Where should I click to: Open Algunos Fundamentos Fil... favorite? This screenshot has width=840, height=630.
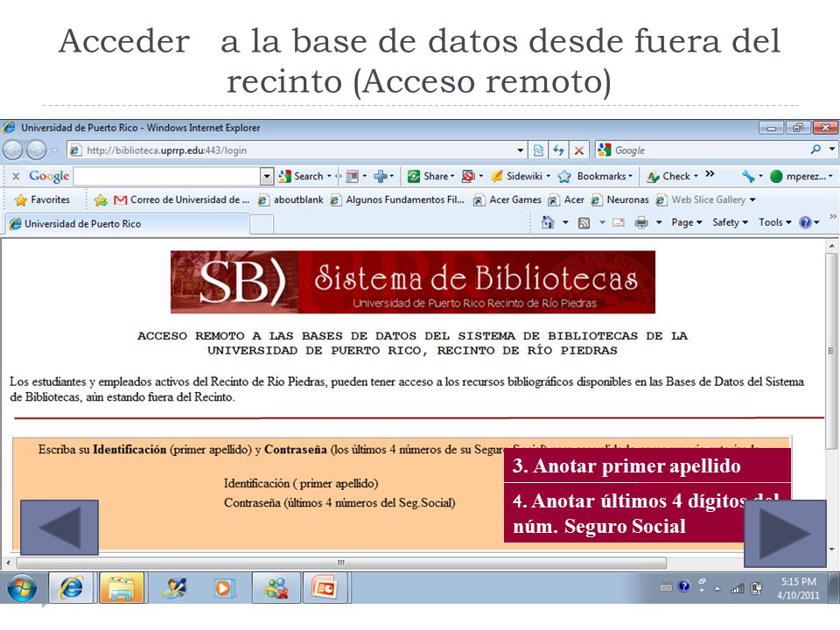click(397, 199)
